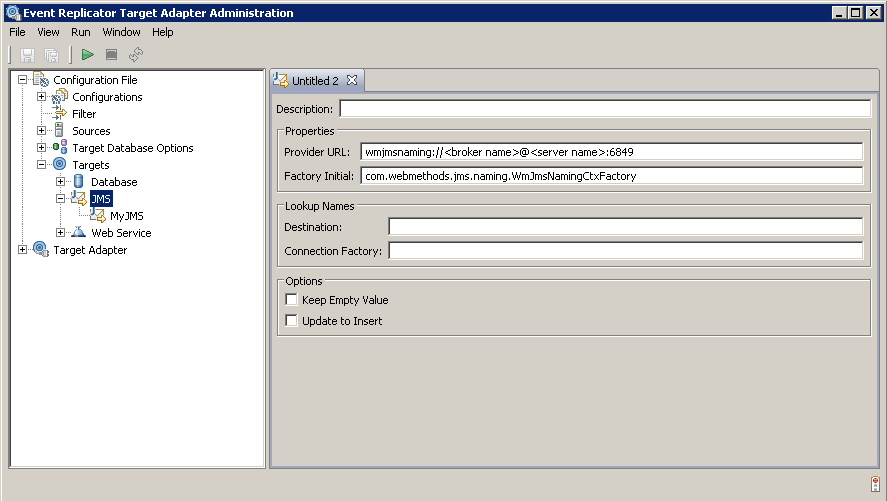Click the green Run toolbar icon
887x501 pixels.
pos(88,54)
